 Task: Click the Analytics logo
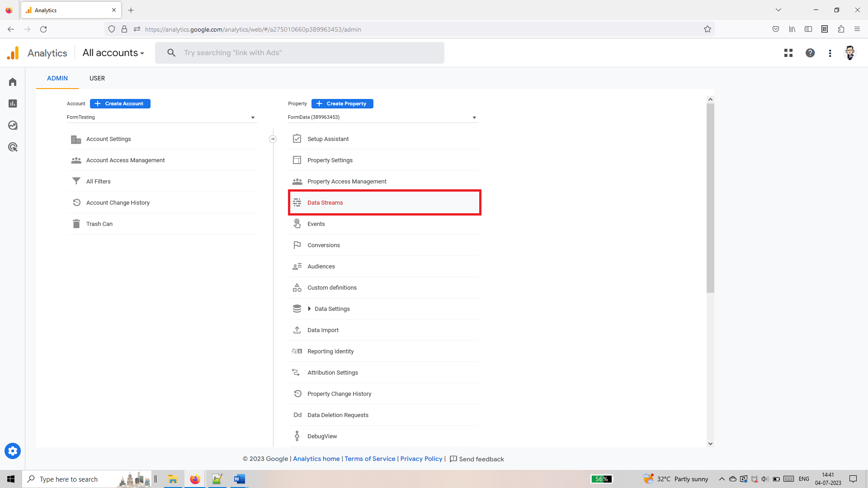(13, 53)
